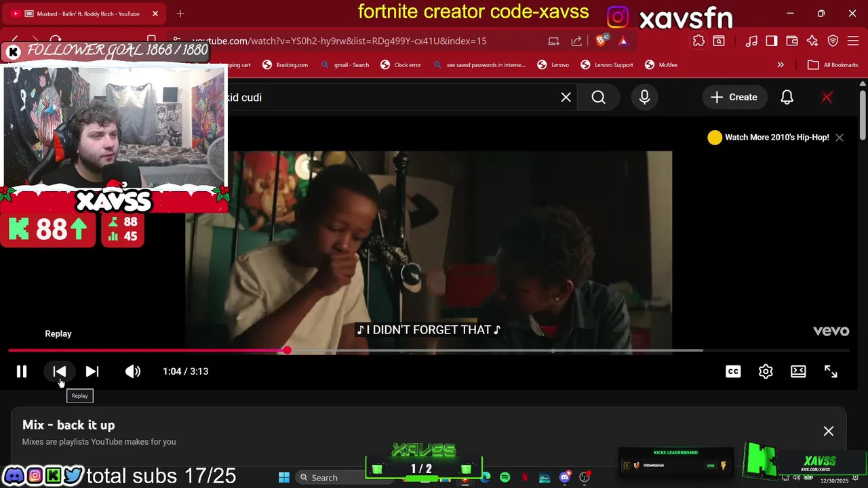Image resolution: width=868 pixels, height=488 pixels.
Task: Clear the YouTube search box text
Action: (566, 98)
